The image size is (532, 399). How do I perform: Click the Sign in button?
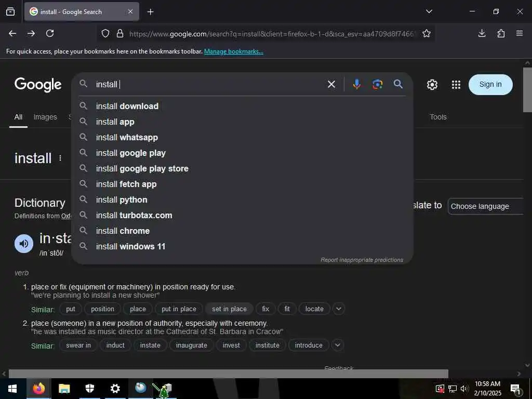coord(490,85)
